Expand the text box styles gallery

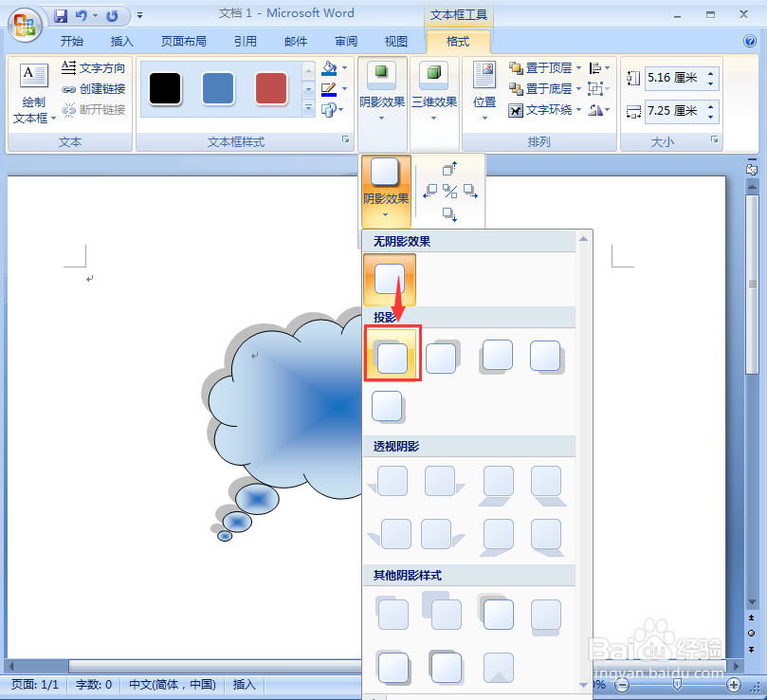tap(308, 108)
